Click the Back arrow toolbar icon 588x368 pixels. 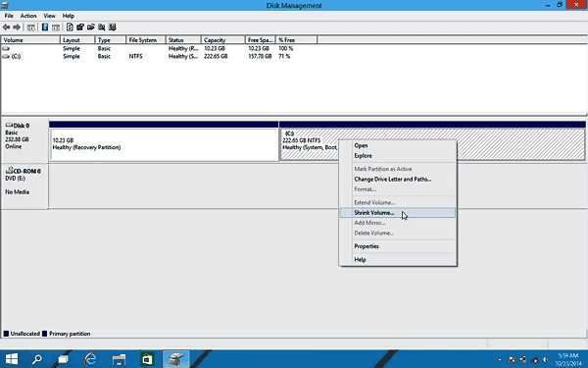click(6, 27)
